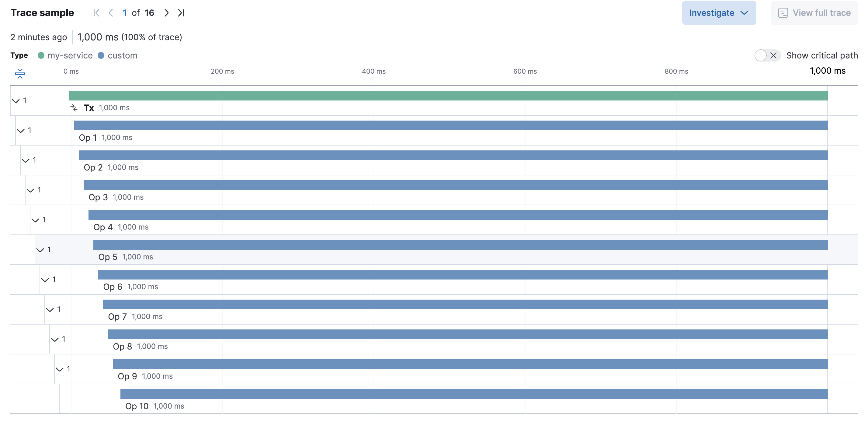Viewport: 868px width, 422px height.
Task: Click the X beside the critical path toggle
Action: click(x=774, y=55)
